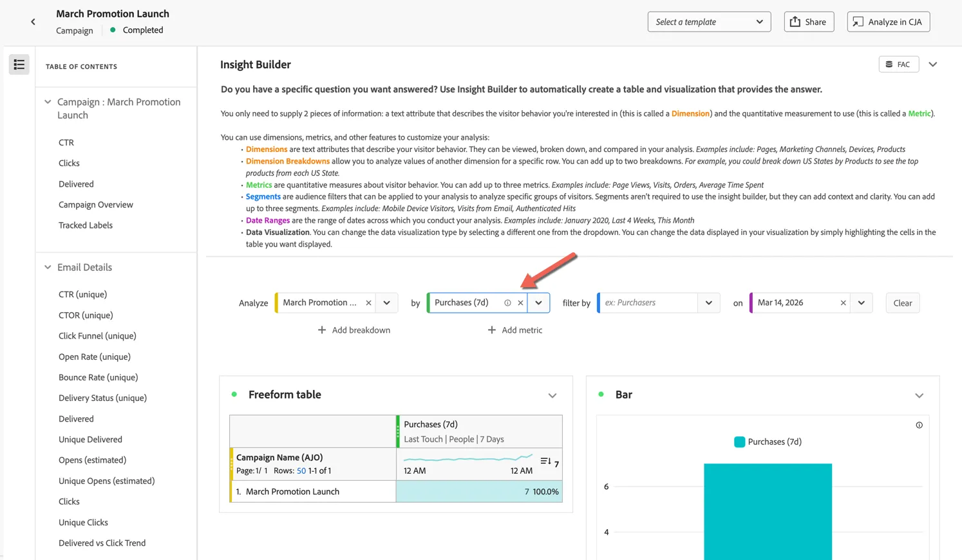962x560 pixels.
Task: Go back using the left arrow icon
Action: [x=33, y=22]
